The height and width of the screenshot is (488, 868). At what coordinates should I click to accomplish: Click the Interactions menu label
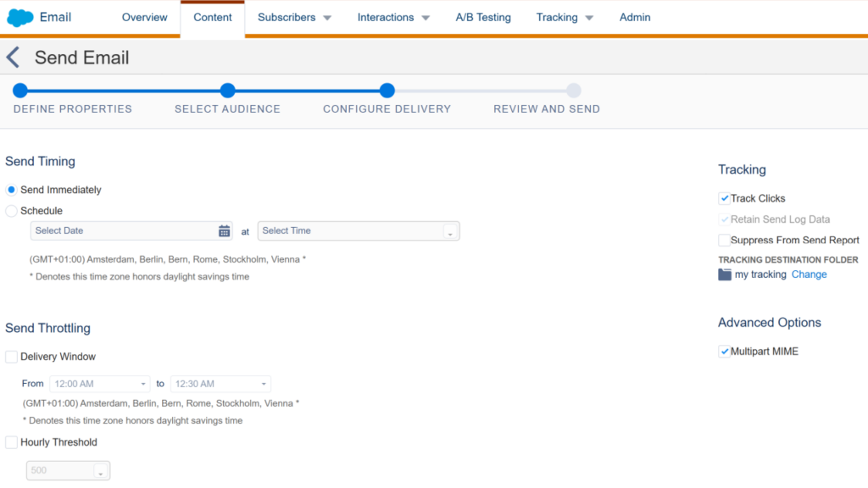(386, 17)
